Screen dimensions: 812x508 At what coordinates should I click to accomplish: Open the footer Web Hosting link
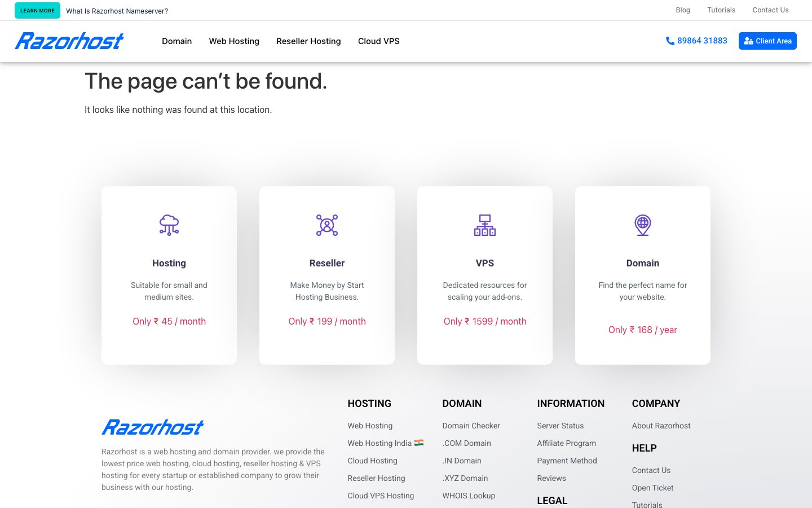[370, 426]
